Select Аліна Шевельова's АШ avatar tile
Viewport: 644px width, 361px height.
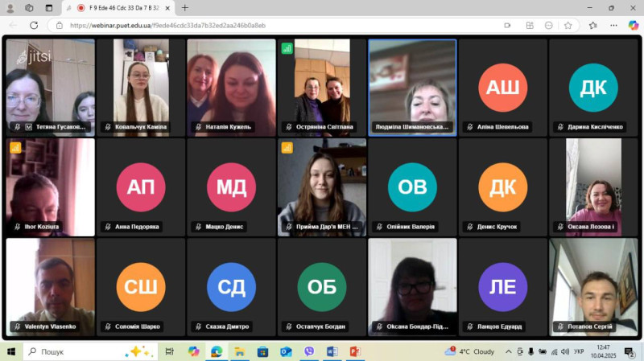pos(502,86)
